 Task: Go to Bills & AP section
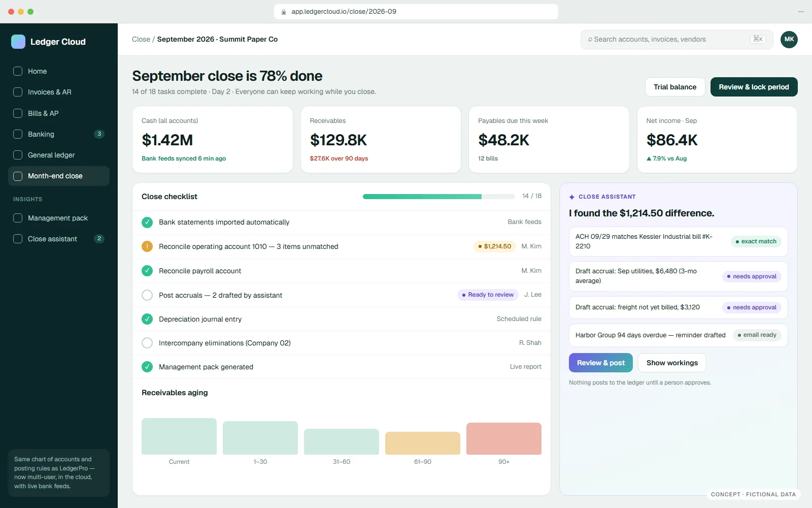click(59, 113)
